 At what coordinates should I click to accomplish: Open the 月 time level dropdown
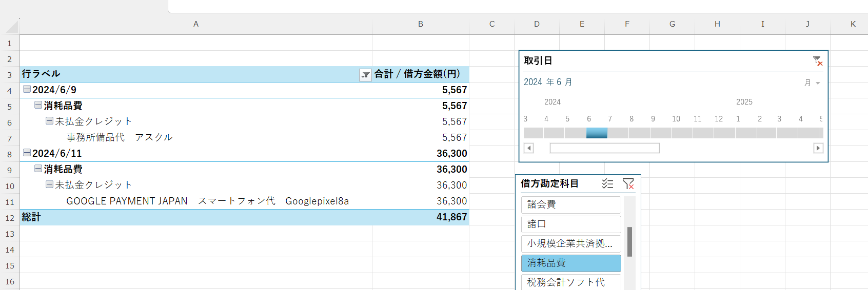pyautogui.click(x=813, y=83)
